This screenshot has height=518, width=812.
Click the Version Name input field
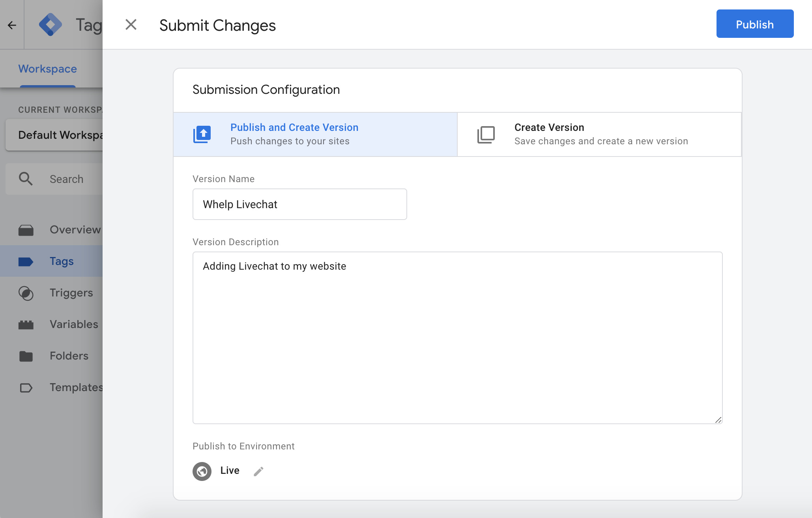(300, 204)
